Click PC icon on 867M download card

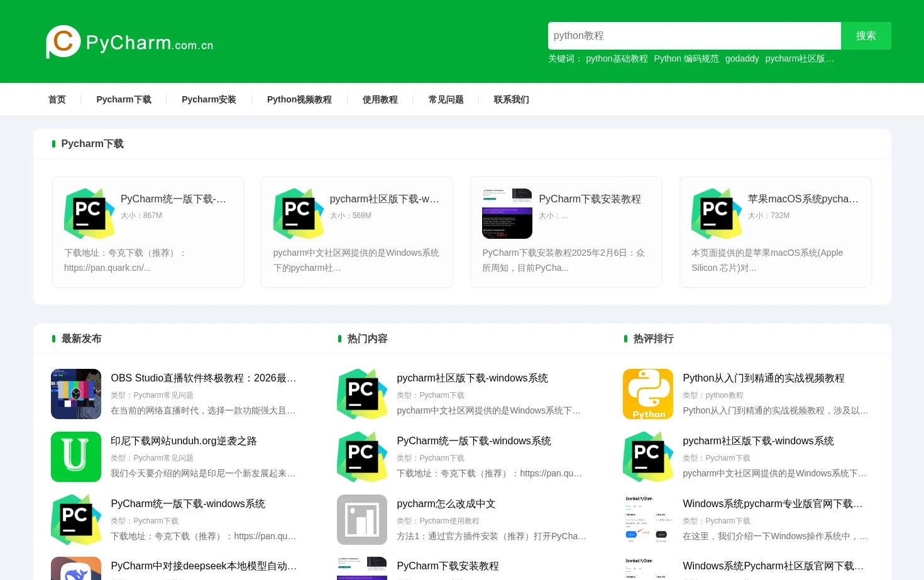[89, 214]
